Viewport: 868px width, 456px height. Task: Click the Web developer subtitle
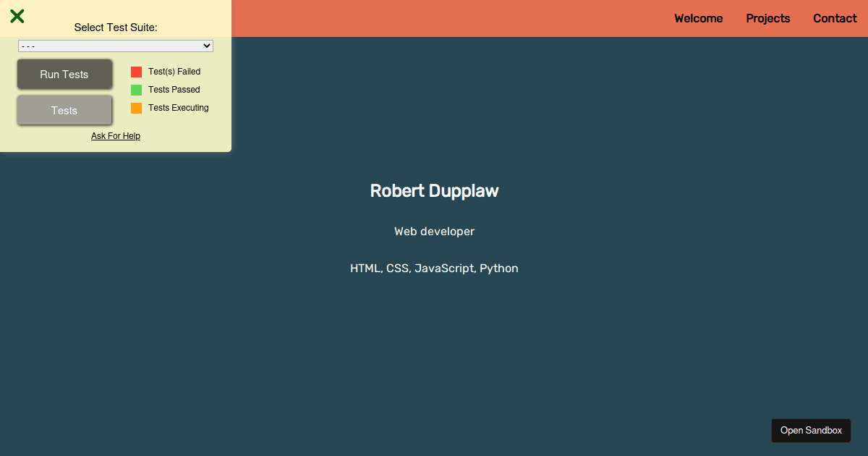click(434, 231)
